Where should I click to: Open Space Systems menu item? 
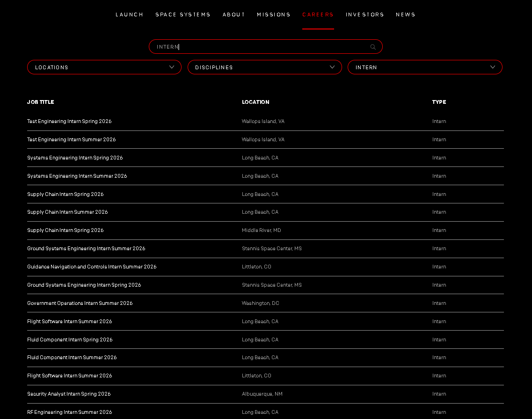click(183, 14)
